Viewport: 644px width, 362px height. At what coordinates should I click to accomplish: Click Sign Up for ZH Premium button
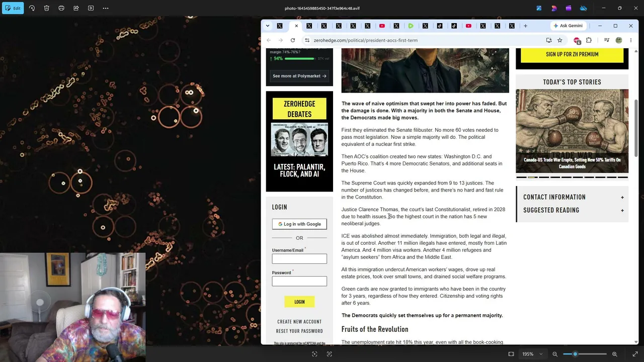[572, 54]
